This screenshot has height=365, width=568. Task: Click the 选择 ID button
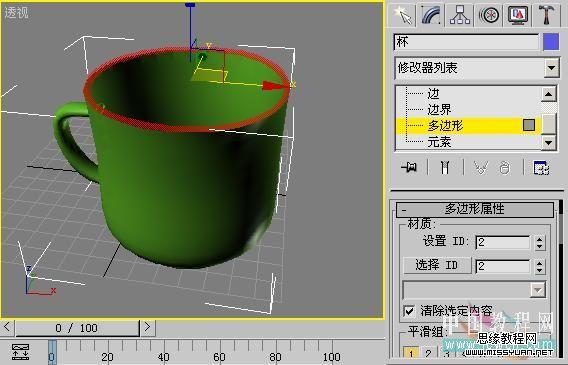(x=437, y=265)
